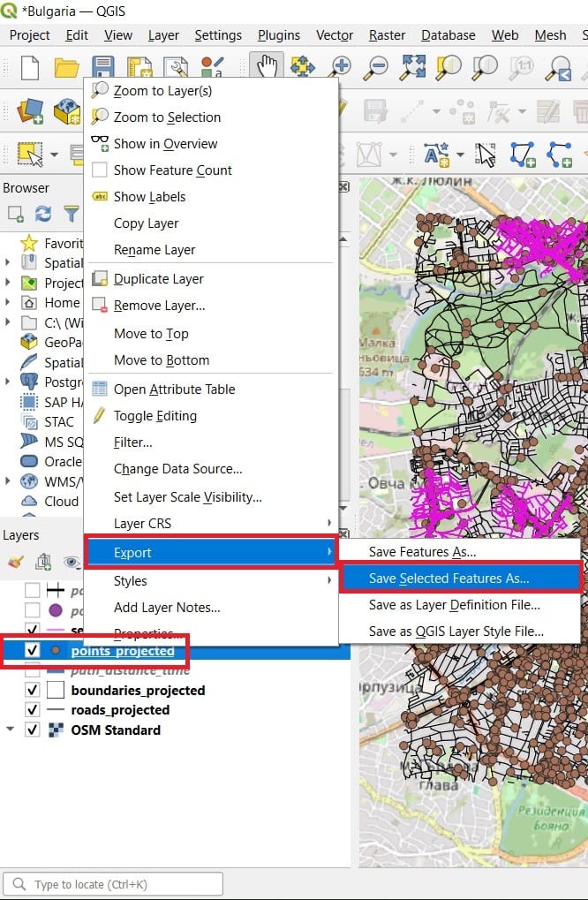This screenshot has width=588, height=900.
Task: Click the Add Group icon in Layers
Action: pyautogui.click(x=43, y=562)
